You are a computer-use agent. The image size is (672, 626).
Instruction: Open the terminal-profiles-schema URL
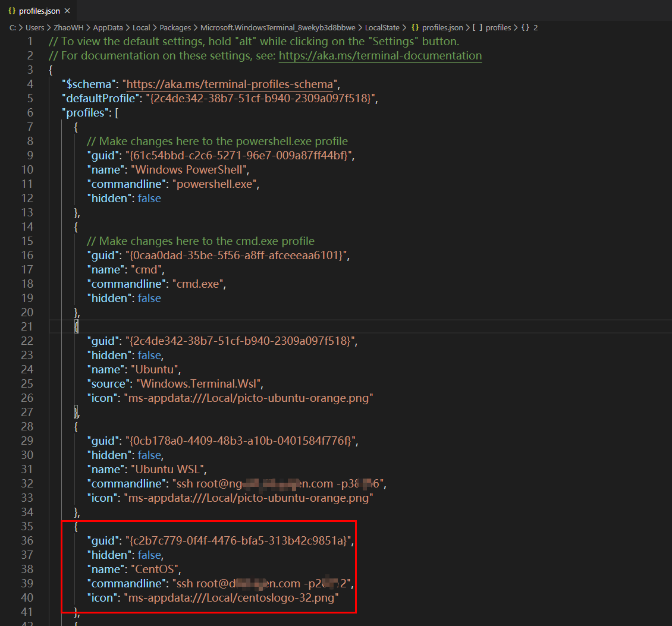[232, 84]
